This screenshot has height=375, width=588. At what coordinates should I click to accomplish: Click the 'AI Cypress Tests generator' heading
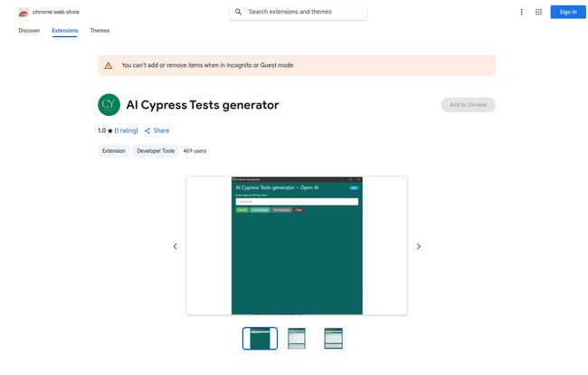point(203,105)
